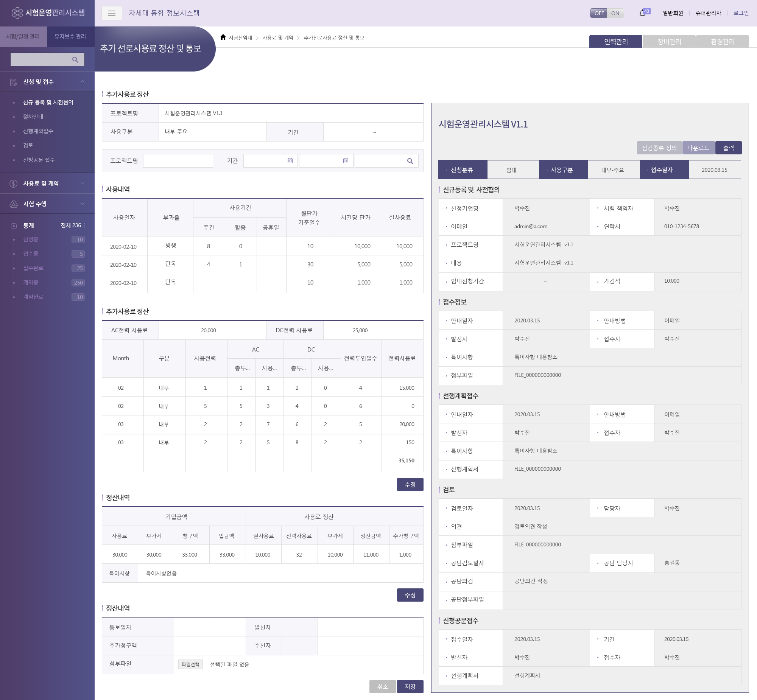Focus the 추가청구액 input in 통보 section
757x700 pixels.
click(x=210, y=646)
